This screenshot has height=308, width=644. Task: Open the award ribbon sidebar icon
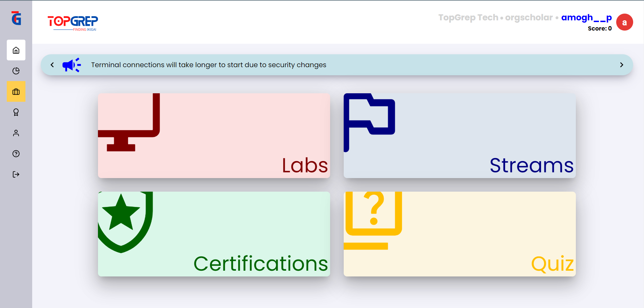pos(16,112)
